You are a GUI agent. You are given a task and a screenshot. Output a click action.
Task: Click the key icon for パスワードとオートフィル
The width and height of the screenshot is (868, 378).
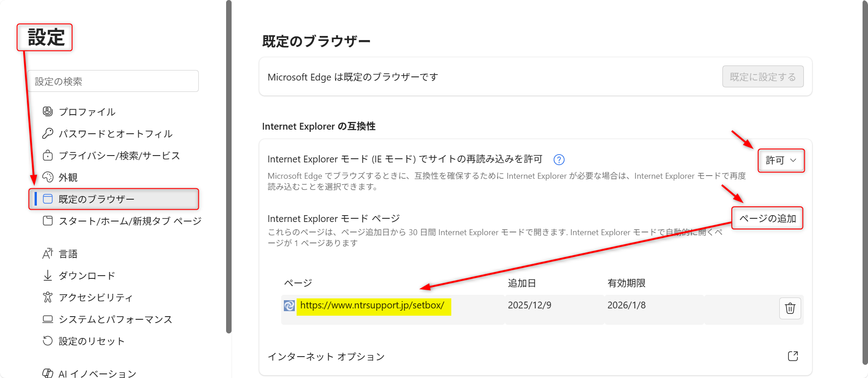pos(48,133)
